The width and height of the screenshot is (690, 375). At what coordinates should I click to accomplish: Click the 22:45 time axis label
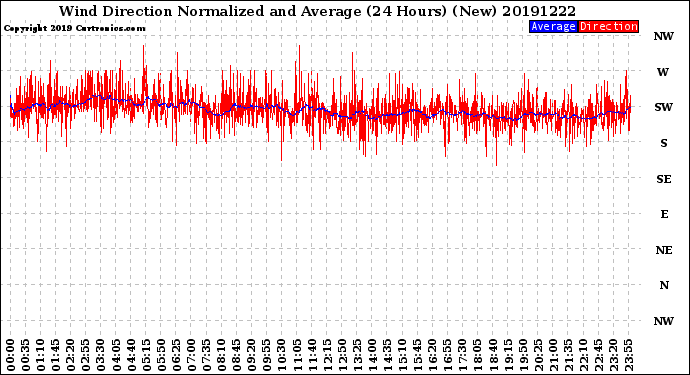(x=598, y=355)
